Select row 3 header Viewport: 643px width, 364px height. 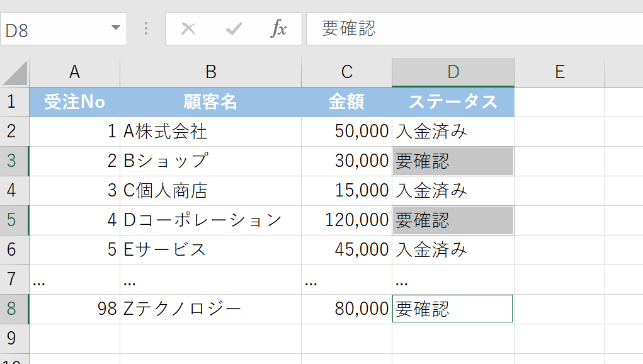14,161
